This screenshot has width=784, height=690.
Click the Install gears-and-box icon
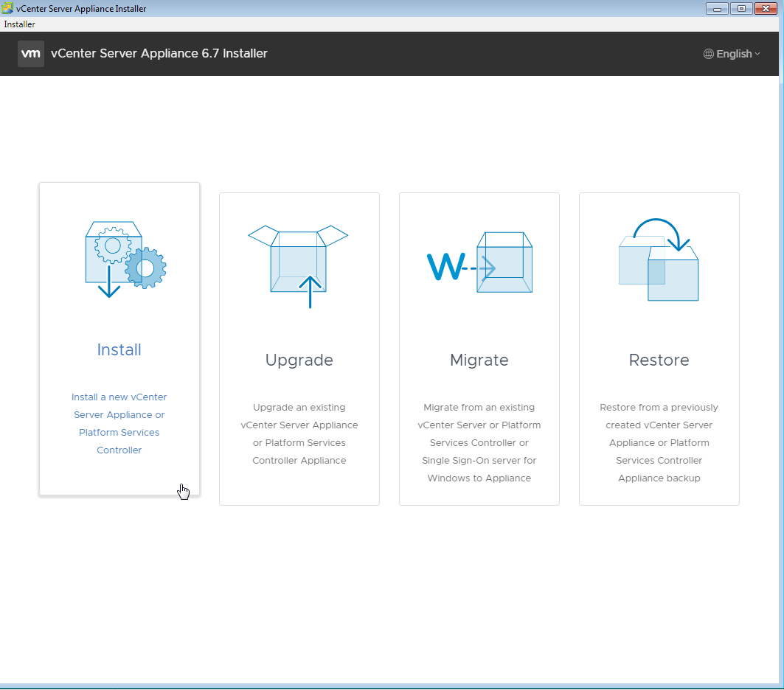coord(124,257)
